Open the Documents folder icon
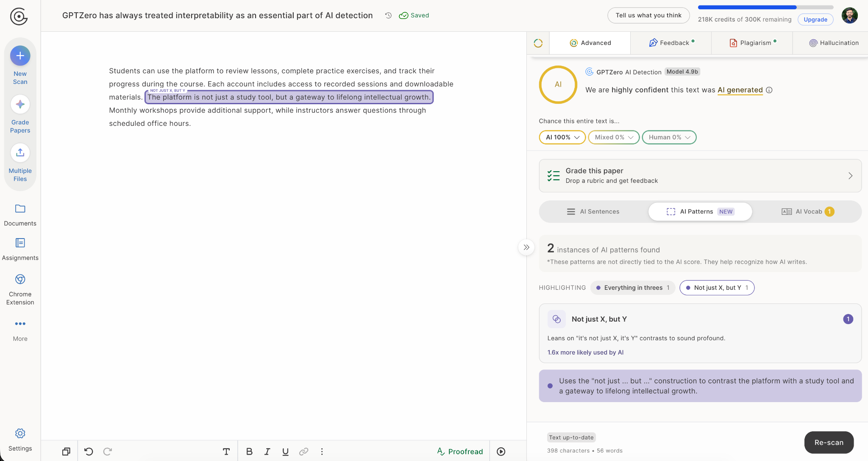Screen dimensions: 868x461 pos(20,208)
